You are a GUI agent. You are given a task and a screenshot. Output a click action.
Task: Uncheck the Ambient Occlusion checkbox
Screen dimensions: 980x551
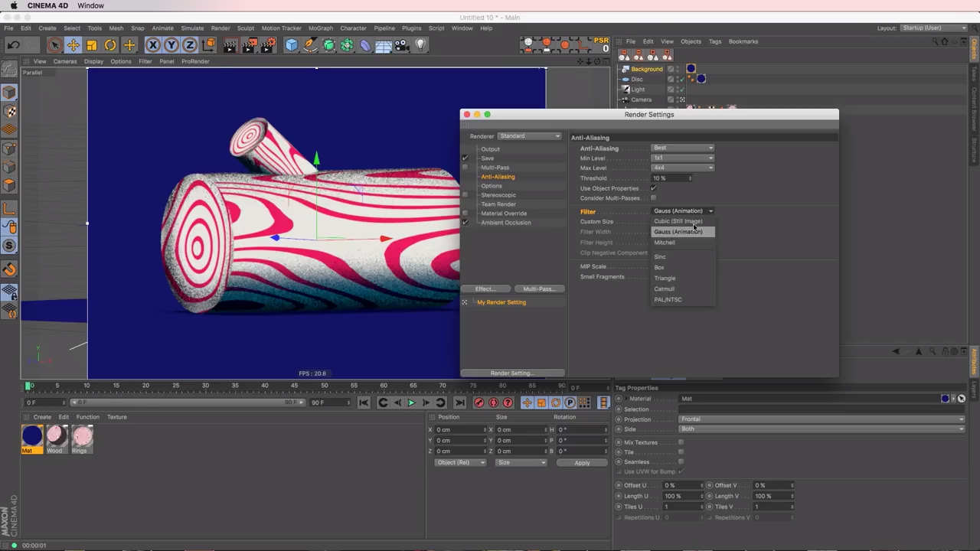(x=465, y=223)
